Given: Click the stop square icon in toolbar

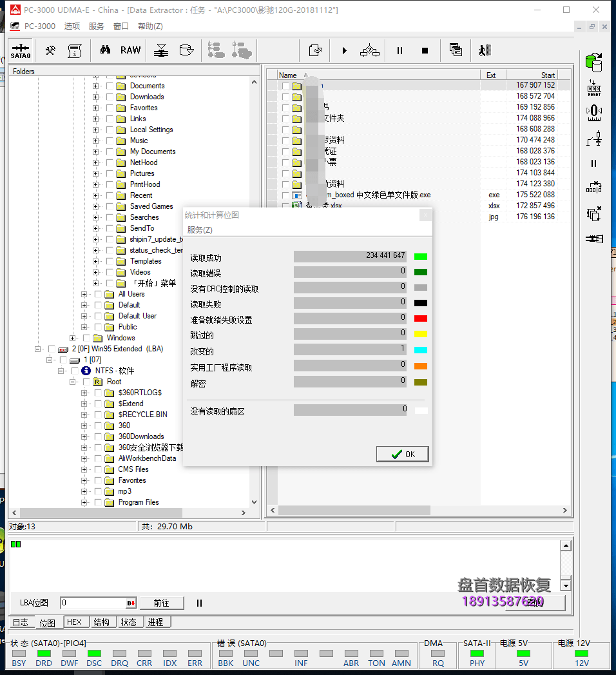Looking at the screenshot, I should (x=425, y=50).
